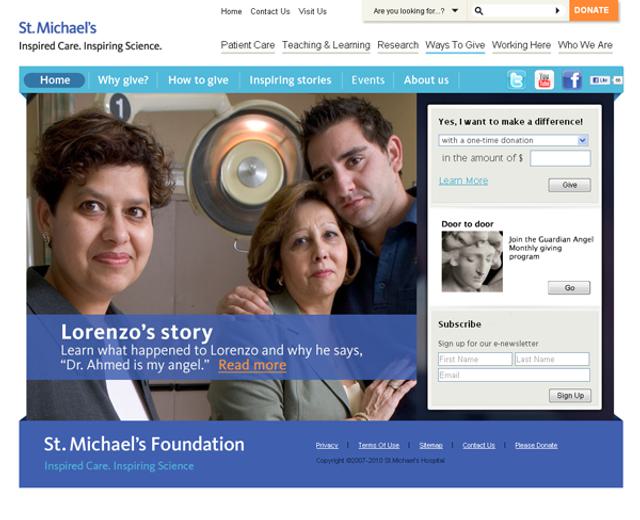Click the Guardian Angel statue thumbnail
Screen dimensions: 640x520
pyautogui.click(x=472, y=261)
